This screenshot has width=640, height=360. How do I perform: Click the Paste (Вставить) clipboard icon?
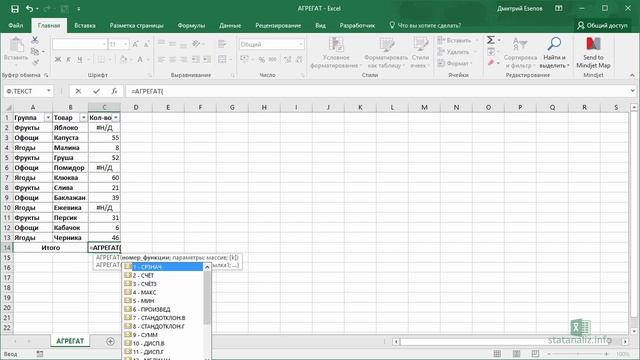click(x=16, y=45)
